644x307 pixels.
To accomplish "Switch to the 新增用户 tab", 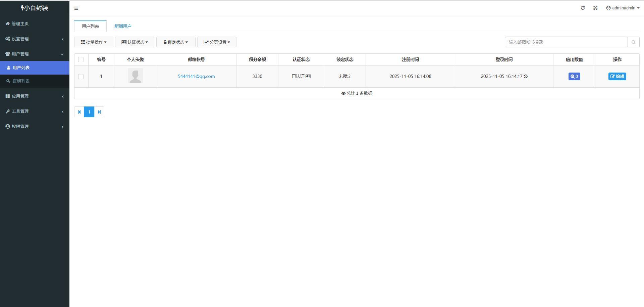I will (x=123, y=26).
